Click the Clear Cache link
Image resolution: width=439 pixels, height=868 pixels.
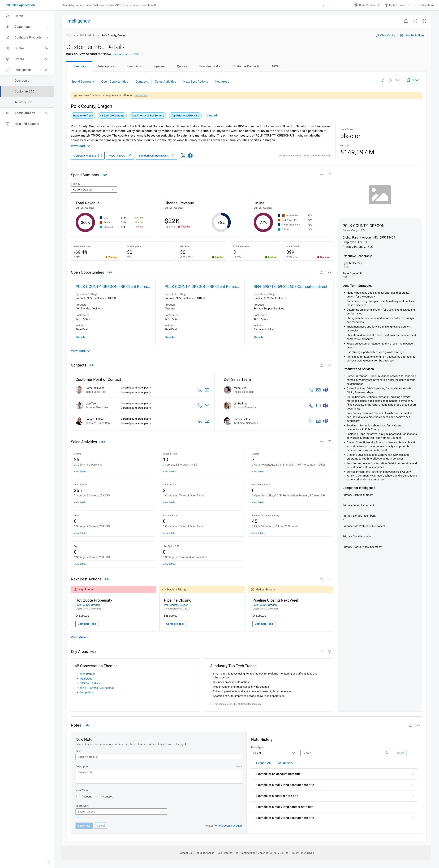(385, 35)
